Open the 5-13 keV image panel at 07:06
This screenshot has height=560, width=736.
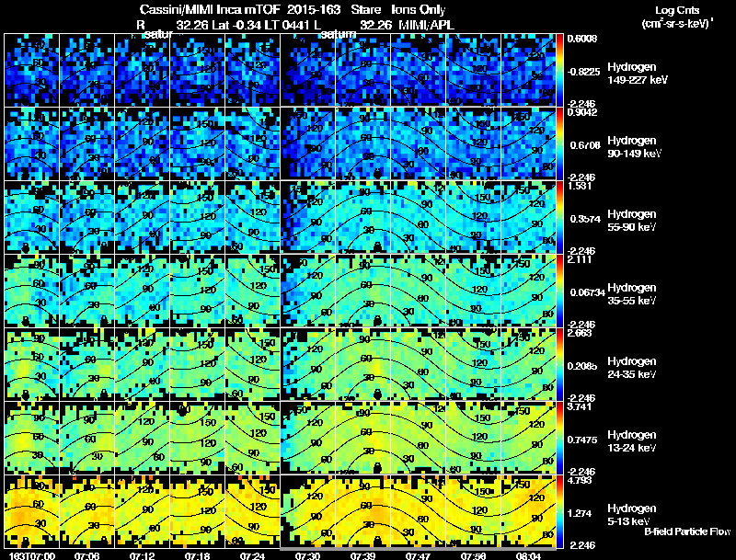[x=86, y=511]
